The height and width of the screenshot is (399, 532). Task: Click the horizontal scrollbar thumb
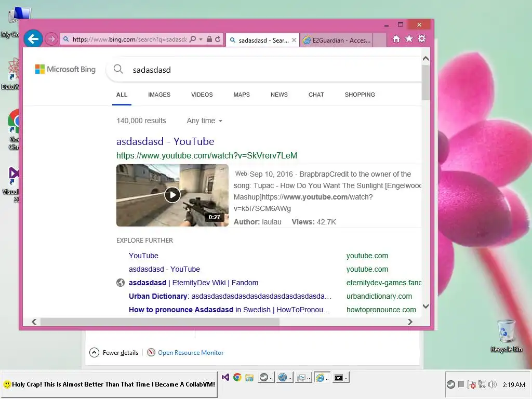pos(160,322)
